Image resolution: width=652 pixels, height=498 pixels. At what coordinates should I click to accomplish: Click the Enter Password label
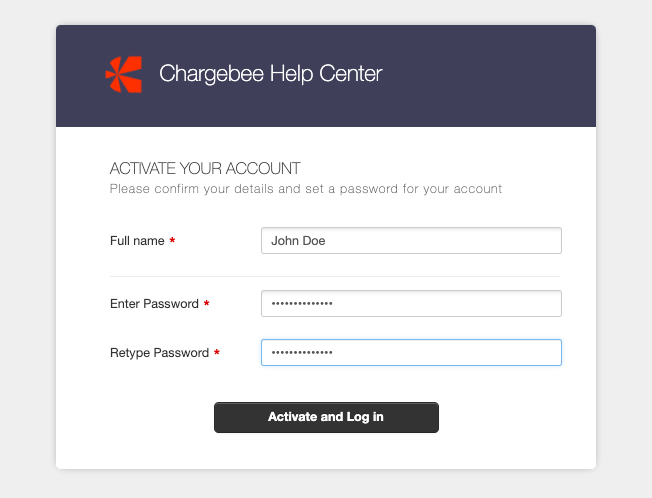(x=154, y=304)
